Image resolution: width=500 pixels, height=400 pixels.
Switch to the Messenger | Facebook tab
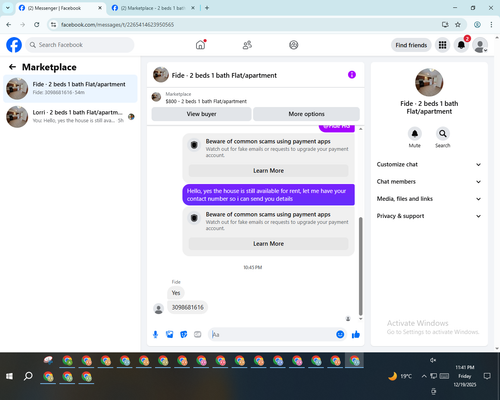[60, 8]
